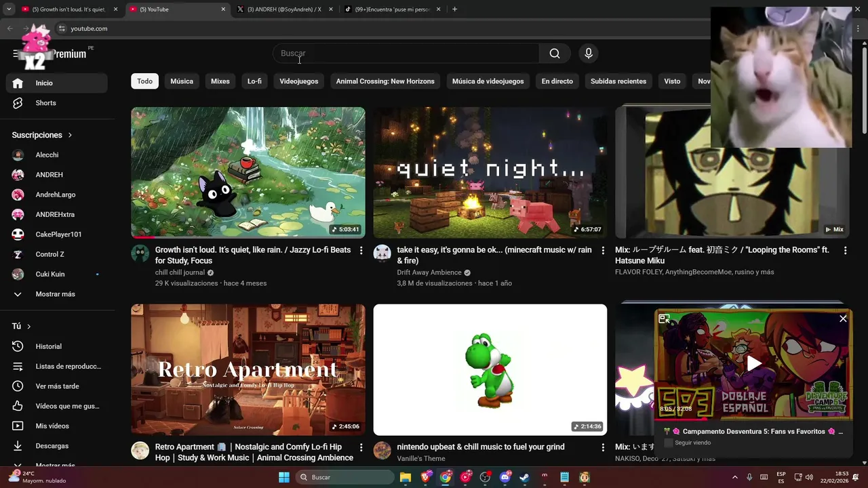Click chill chill journal channel avatar
868x488 pixels.
140,253
